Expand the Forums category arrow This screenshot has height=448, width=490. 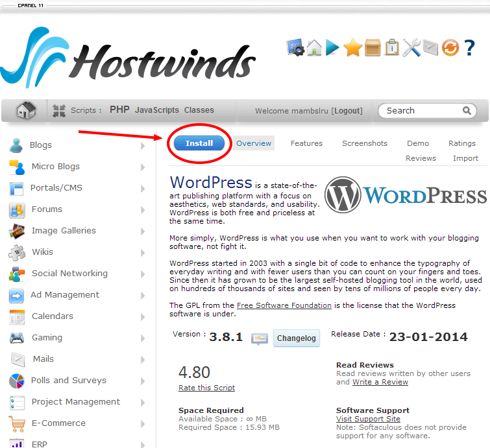tap(143, 210)
